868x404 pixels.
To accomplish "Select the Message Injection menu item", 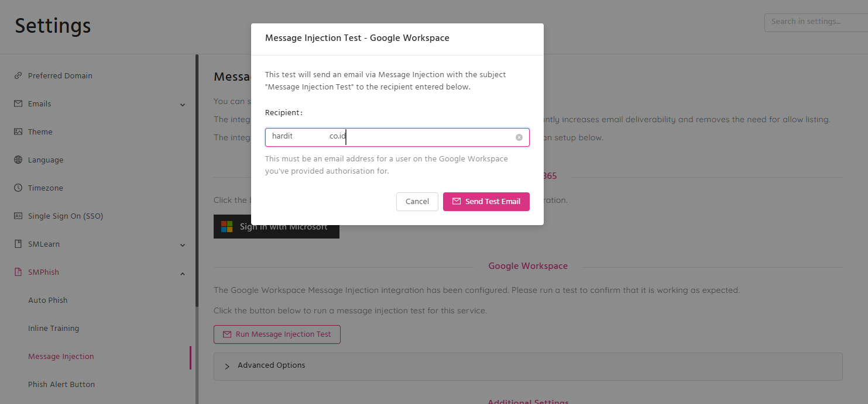I will click(x=61, y=356).
